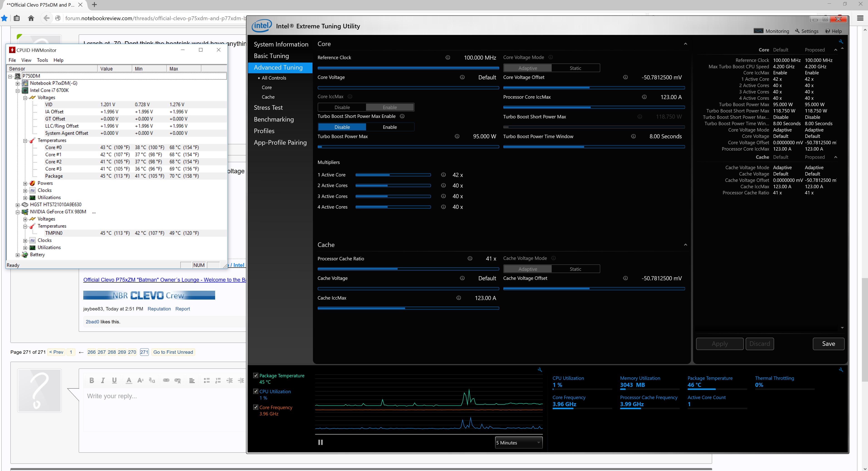The height and width of the screenshot is (471, 868).
Task: Click Reputation link under jaybee83 post
Action: [159, 309]
